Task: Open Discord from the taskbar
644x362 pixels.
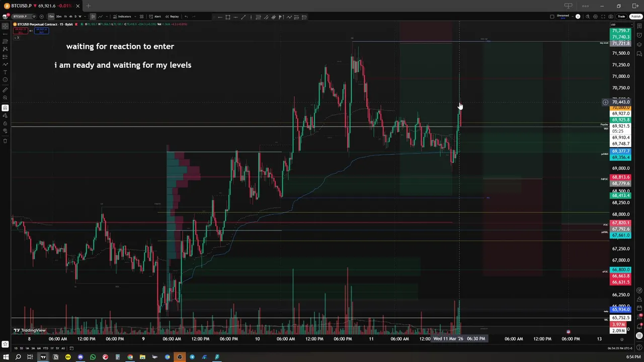Action: pos(80,357)
